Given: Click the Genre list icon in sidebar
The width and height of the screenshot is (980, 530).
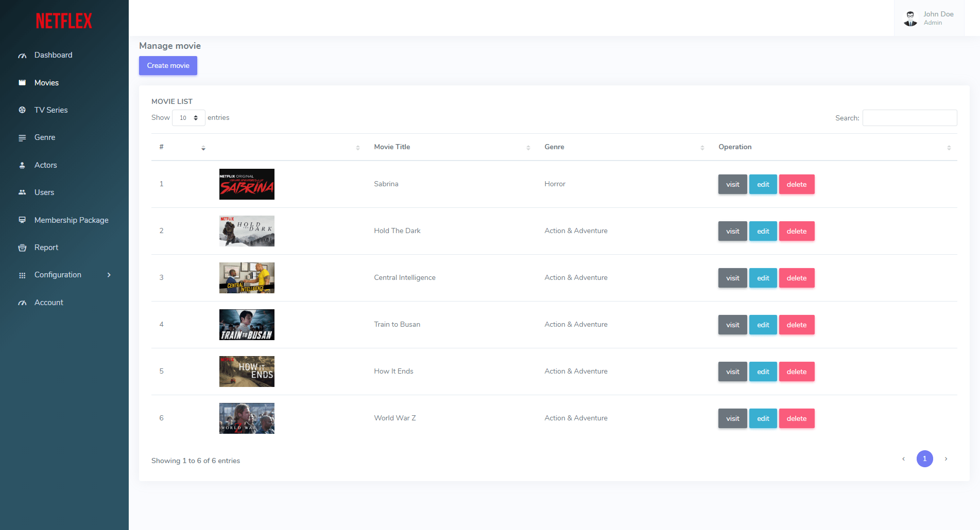Looking at the screenshot, I should pos(22,138).
